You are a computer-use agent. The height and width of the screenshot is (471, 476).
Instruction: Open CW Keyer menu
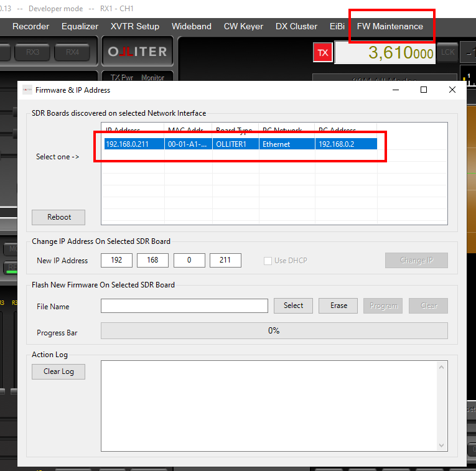(x=243, y=26)
